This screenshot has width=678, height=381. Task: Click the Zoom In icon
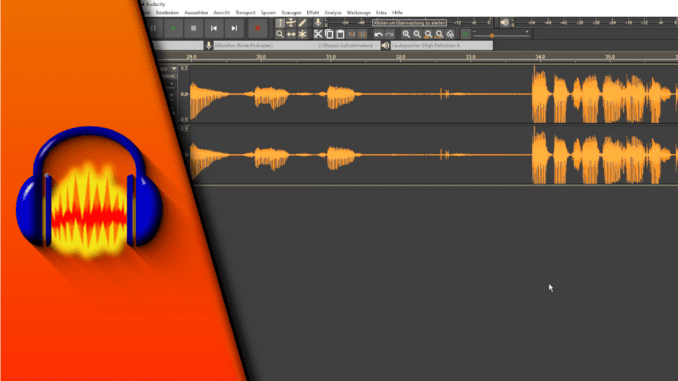(406, 34)
